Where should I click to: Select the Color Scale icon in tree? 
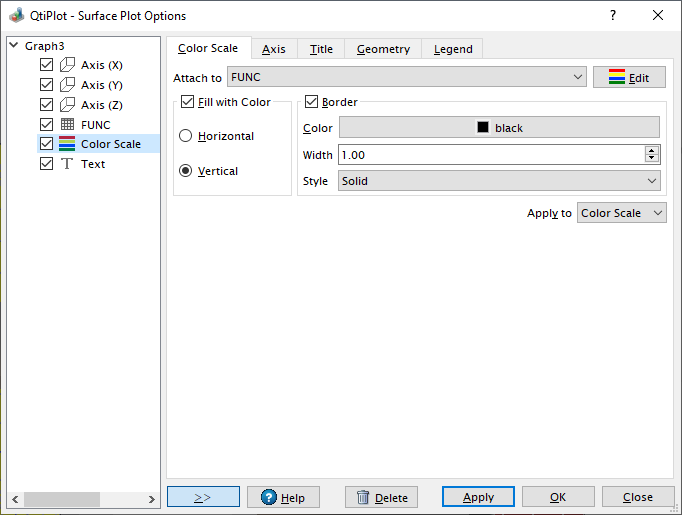[67, 144]
